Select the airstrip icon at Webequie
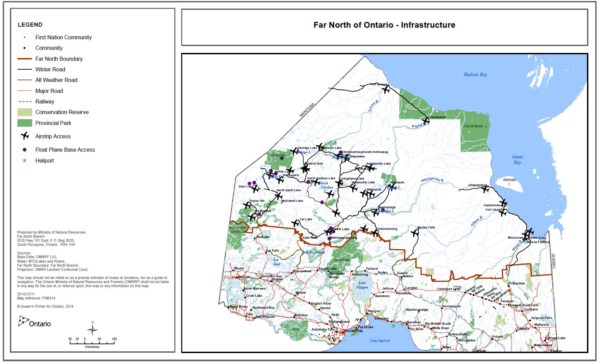Screen dimensions: 600x364 pos(392,187)
